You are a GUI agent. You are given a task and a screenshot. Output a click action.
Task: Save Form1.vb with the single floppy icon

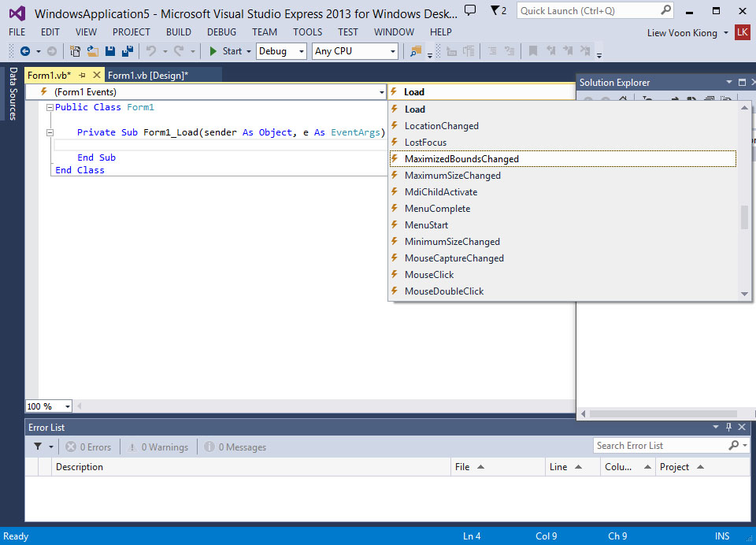[x=110, y=51]
